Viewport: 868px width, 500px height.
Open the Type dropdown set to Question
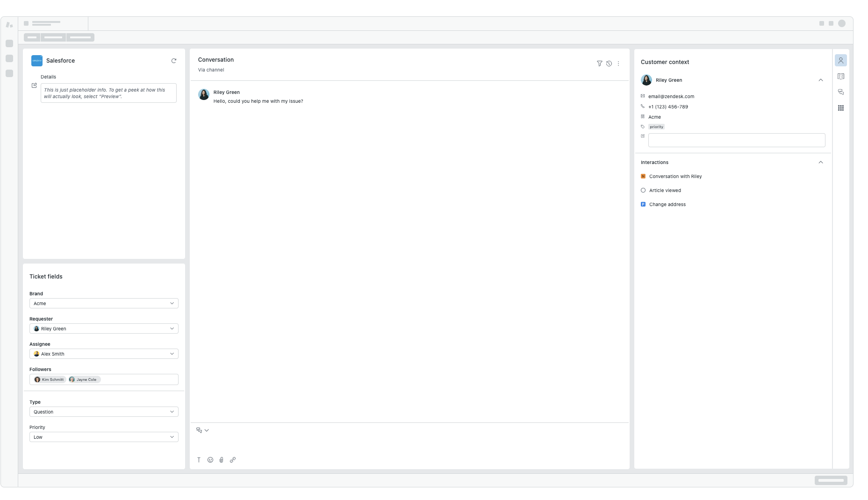pos(104,412)
